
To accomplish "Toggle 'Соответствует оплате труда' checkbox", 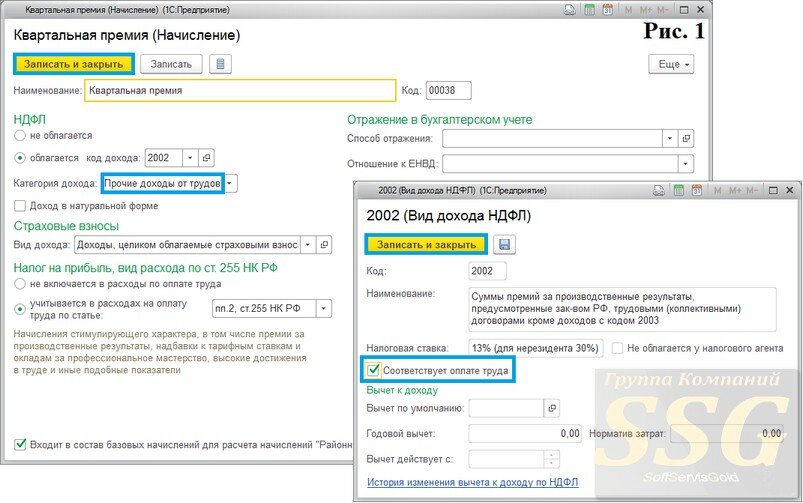I will click(373, 370).
